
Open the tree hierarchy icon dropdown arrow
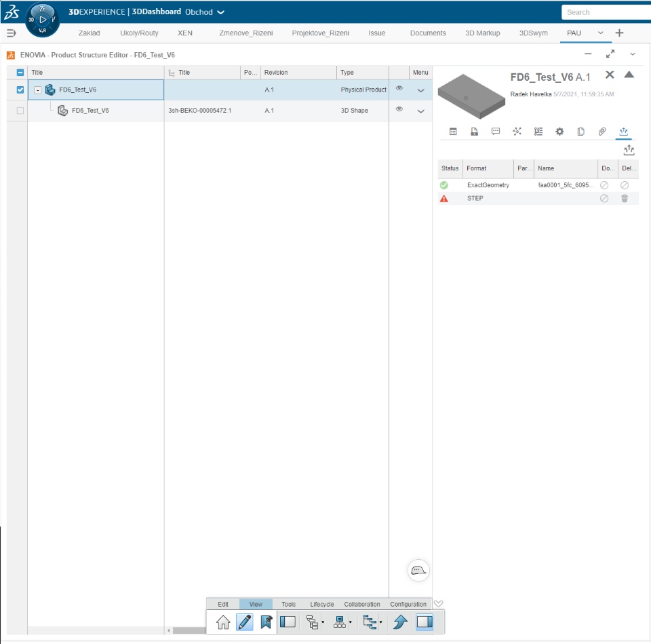[380, 622]
